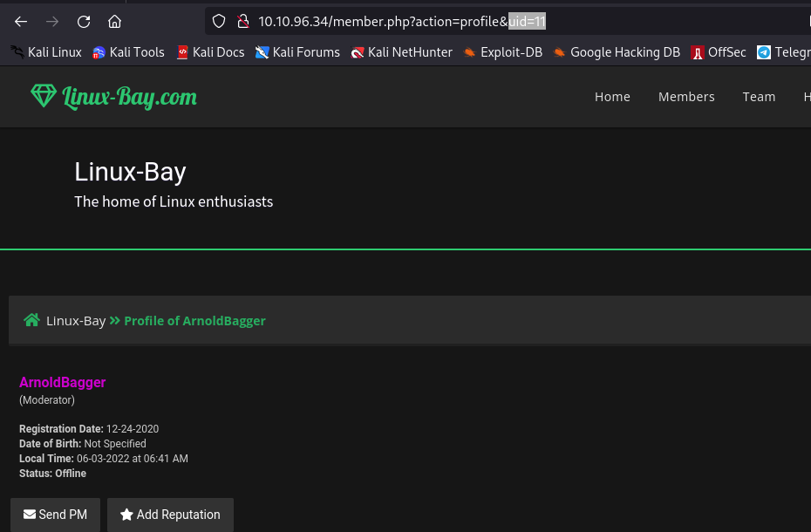
Task: Open the Team navigation item
Action: pos(759,97)
